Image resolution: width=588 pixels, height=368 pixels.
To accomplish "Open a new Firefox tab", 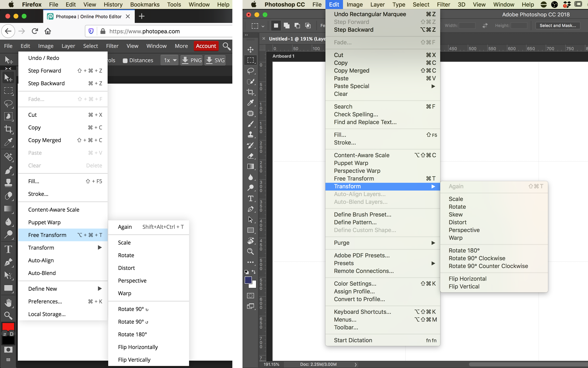I will 141,16.
